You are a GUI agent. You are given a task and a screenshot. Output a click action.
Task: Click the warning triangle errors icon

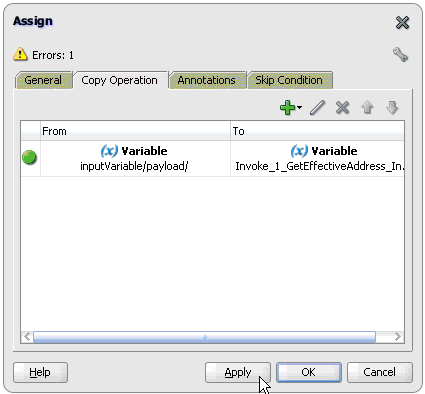pos(20,54)
